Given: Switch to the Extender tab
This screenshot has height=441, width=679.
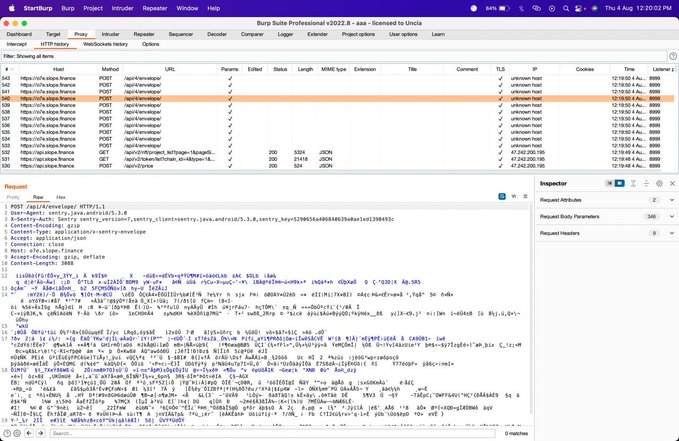Looking at the screenshot, I should (317, 34).
